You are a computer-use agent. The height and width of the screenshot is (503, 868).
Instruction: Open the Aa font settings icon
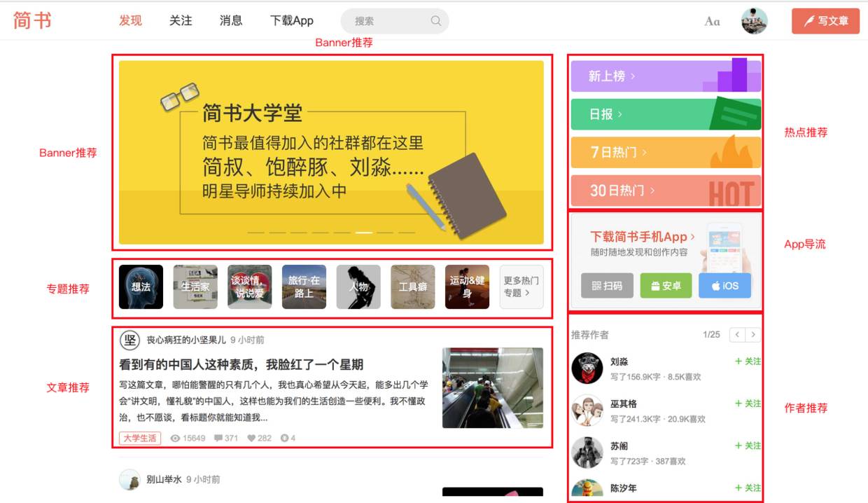click(x=712, y=21)
